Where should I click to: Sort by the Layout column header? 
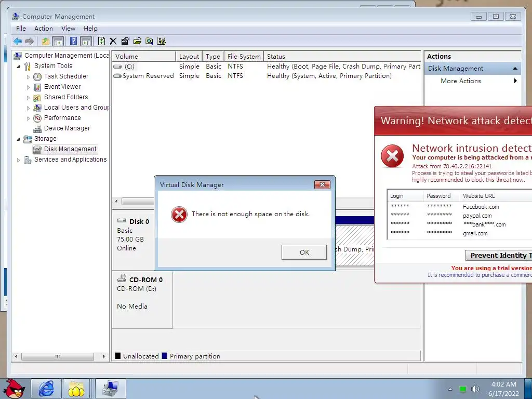coord(189,56)
